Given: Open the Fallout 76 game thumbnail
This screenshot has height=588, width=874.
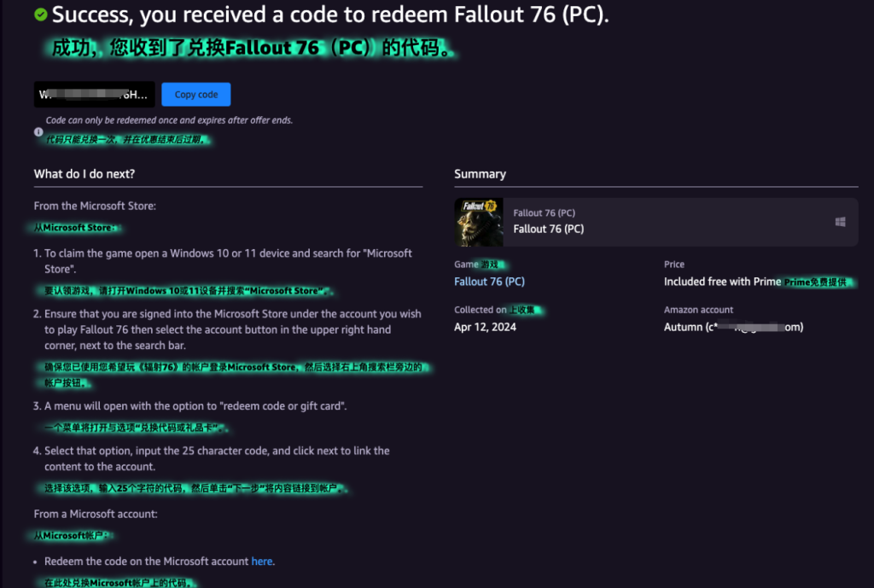Looking at the screenshot, I should 479,222.
